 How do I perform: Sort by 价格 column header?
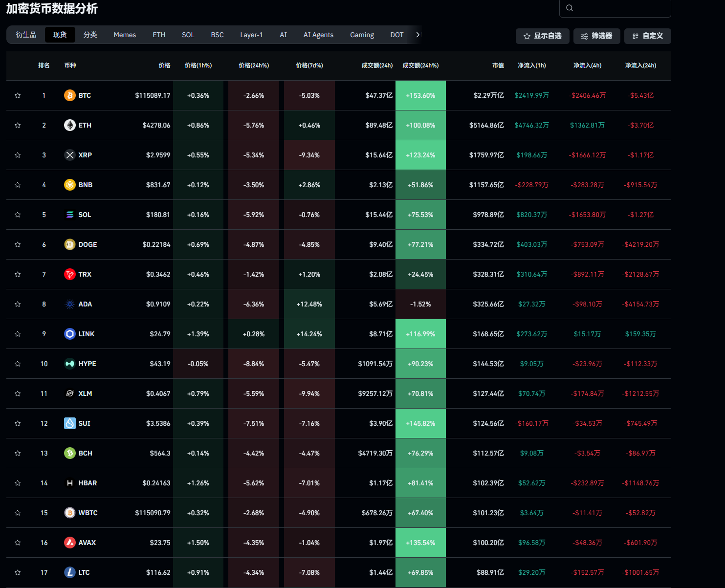pyautogui.click(x=164, y=65)
